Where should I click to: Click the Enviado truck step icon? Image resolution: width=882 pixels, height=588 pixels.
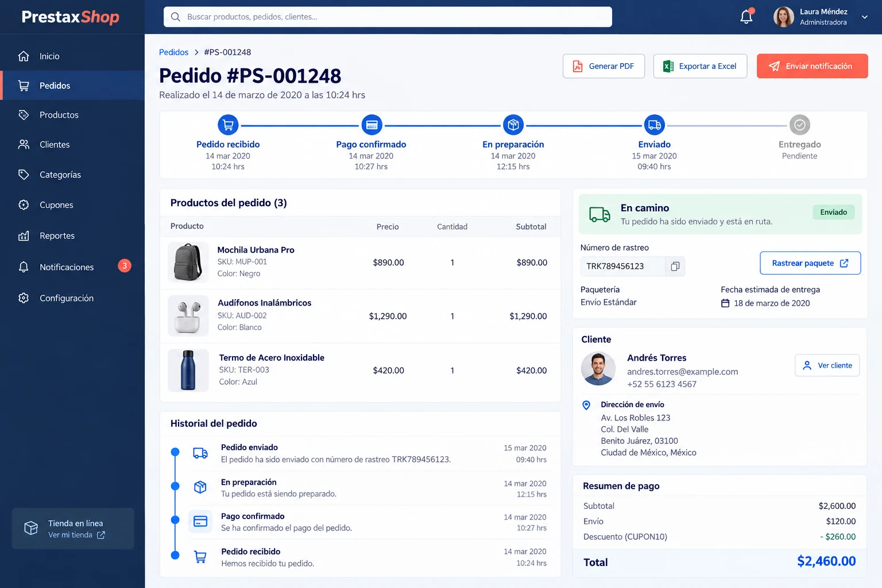point(655,125)
